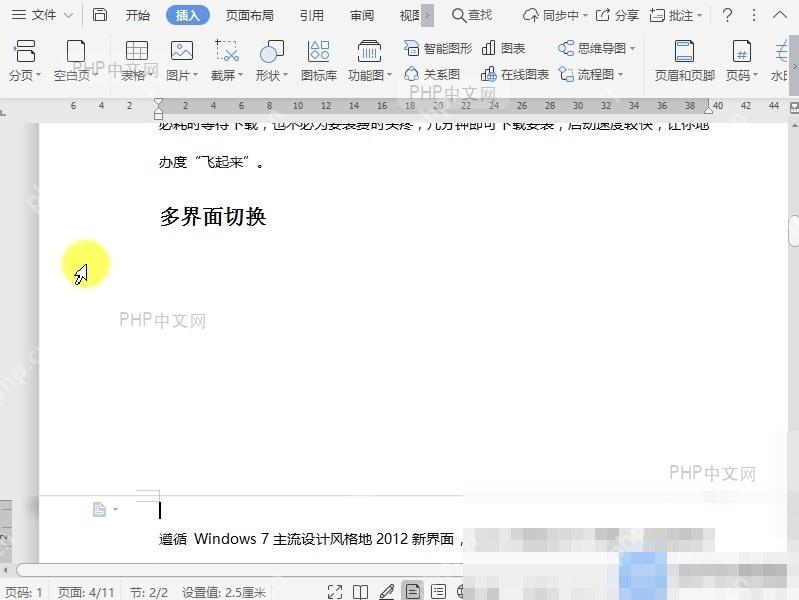Click the line starting 遵循 Windows 7
Viewport: 799px width, 600px height.
[x=311, y=539]
